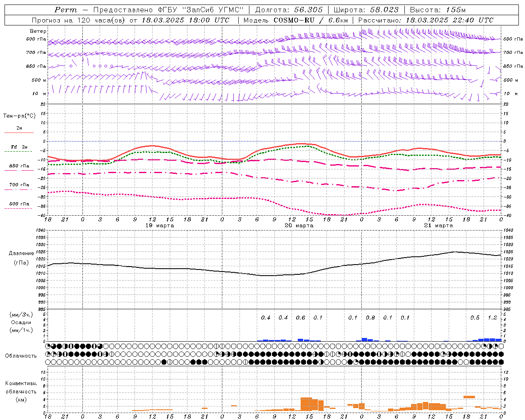Click the "20 марта" date label

tap(299, 226)
